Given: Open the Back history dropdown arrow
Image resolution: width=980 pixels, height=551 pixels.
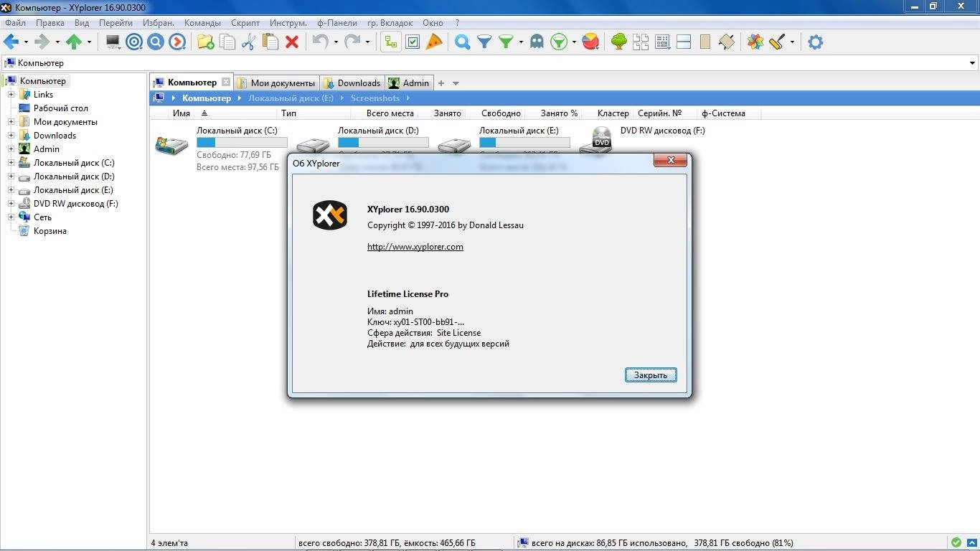Looking at the screenshot, I should point(26,42).
